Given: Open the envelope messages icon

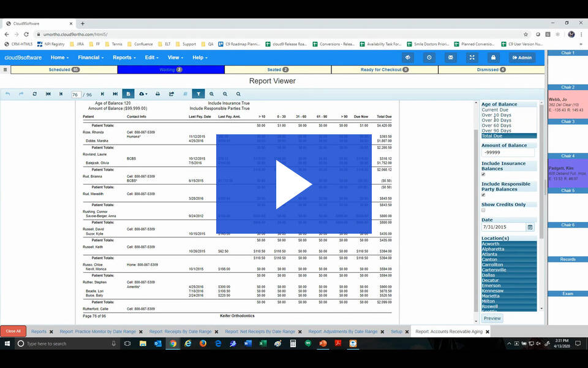Looking at the screenshot, I should tap(450, 58).
